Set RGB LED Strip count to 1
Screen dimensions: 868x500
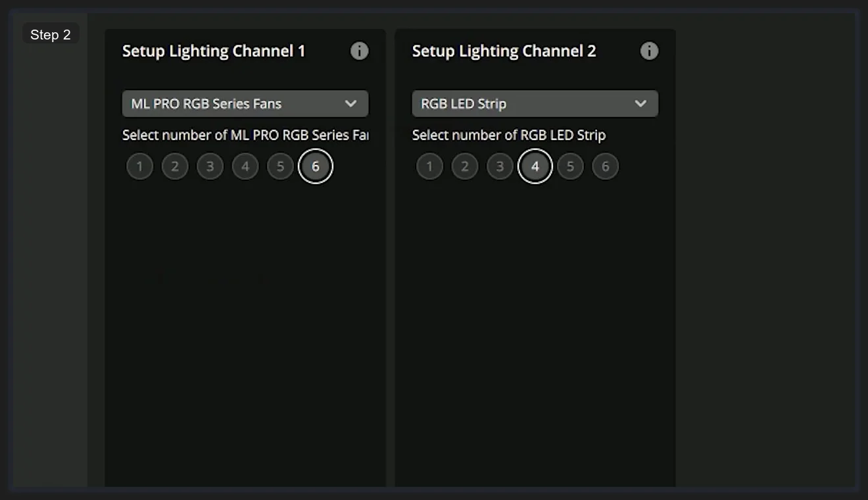click(429, 166)
